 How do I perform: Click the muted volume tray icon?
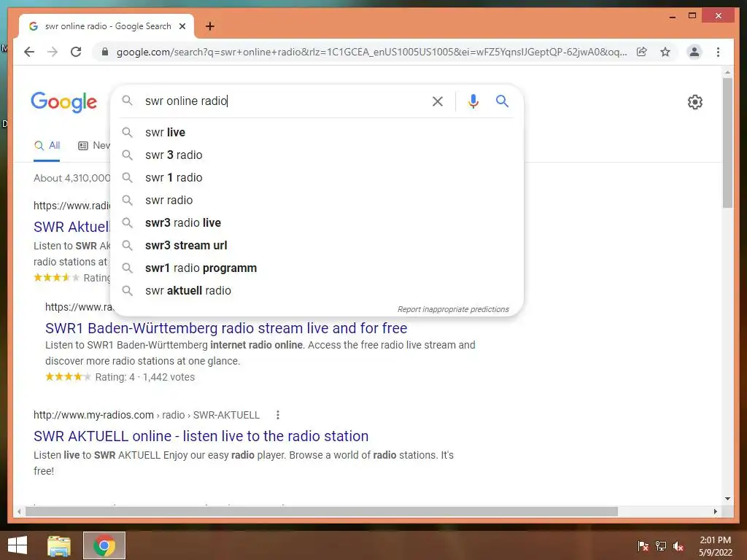point(678,546)
